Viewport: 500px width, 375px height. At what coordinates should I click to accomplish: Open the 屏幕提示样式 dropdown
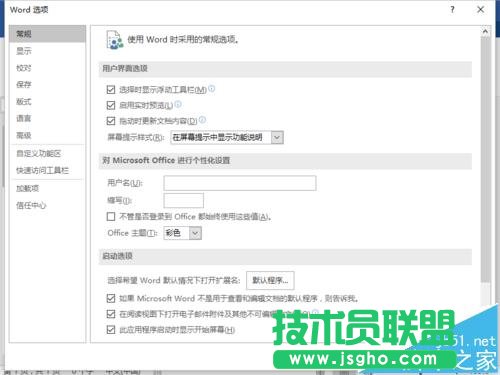click(x=227, y=137)
